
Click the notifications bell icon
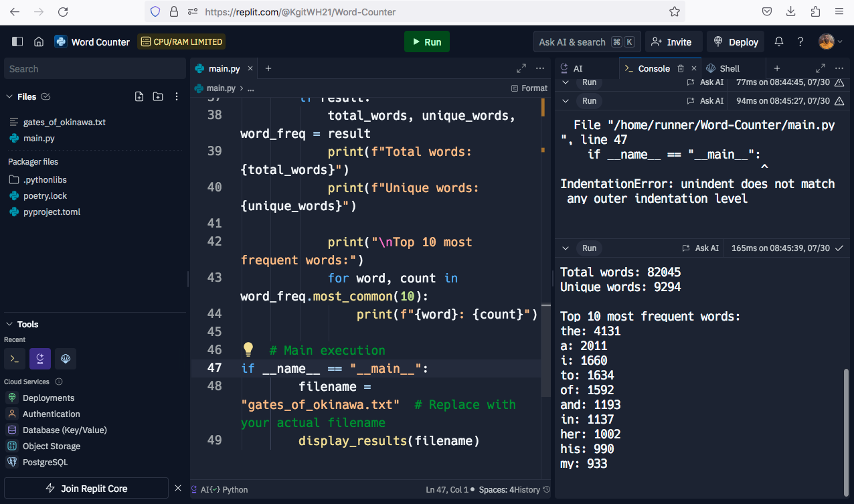click(x=778, y=41)
